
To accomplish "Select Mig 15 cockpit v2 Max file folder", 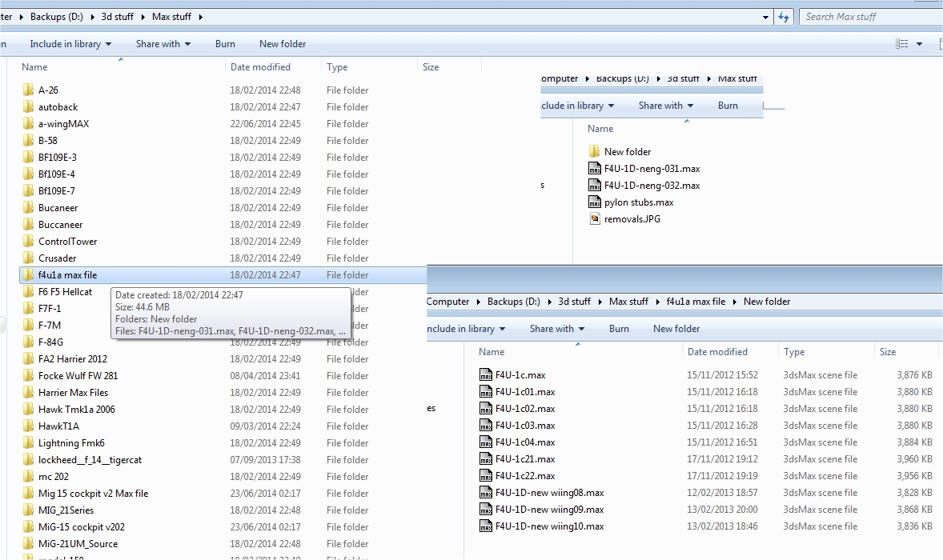I will coord(93,494).
